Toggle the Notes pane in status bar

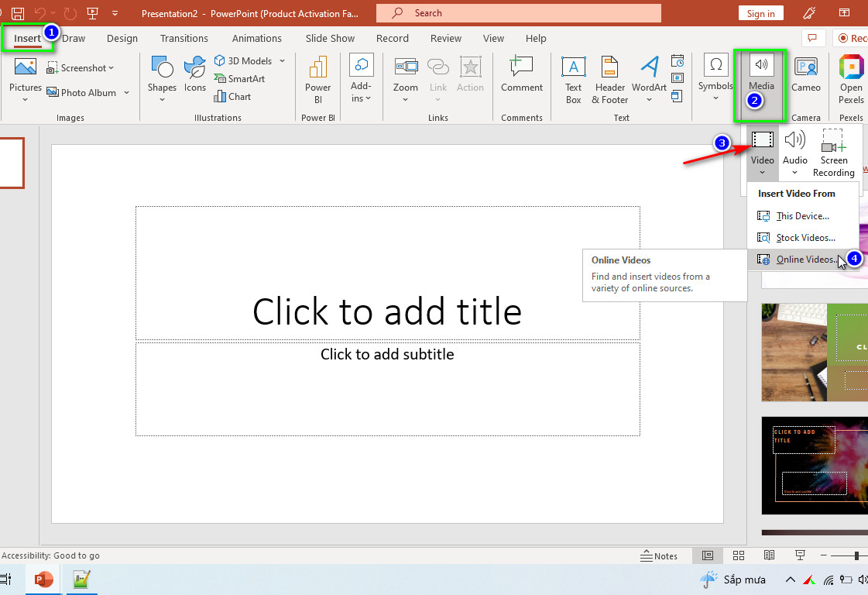(x=659, y=555)
